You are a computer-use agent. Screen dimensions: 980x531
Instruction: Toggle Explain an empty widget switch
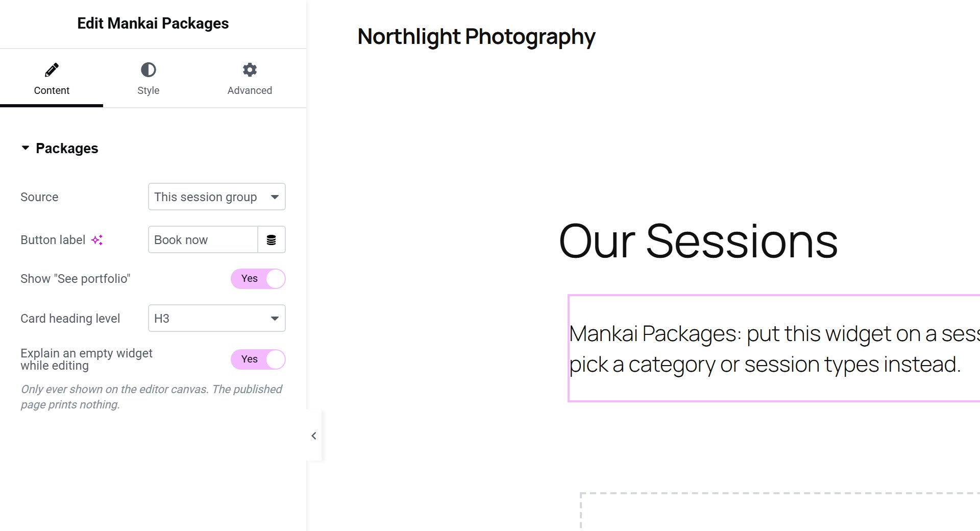pyautogui.click(x=258, y=359)
